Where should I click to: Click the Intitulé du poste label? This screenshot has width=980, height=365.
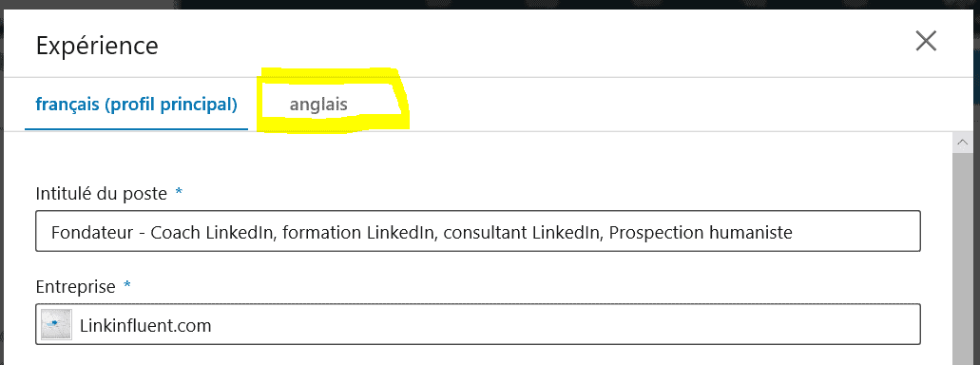click(x=102, y=194)
